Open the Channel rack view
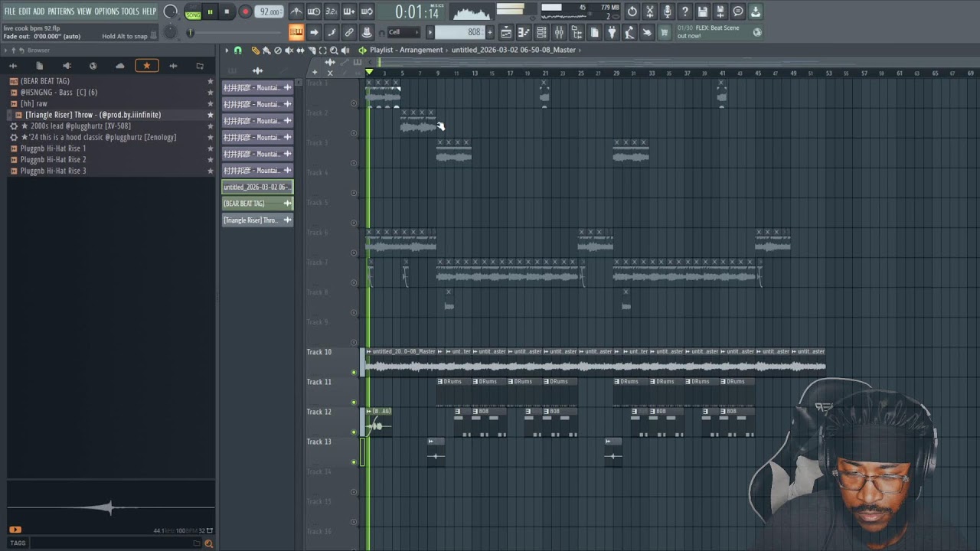 point(542,32)
